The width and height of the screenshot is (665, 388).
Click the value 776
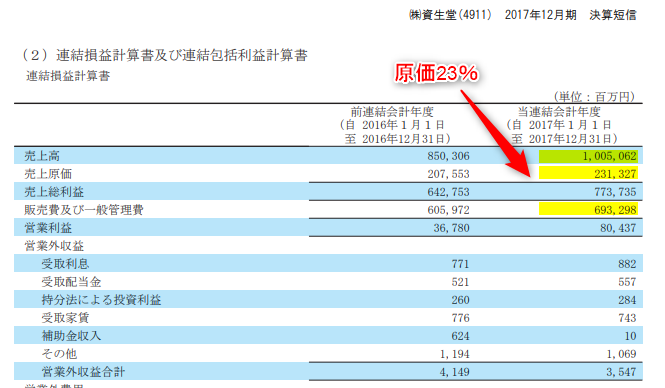[460, 318]
